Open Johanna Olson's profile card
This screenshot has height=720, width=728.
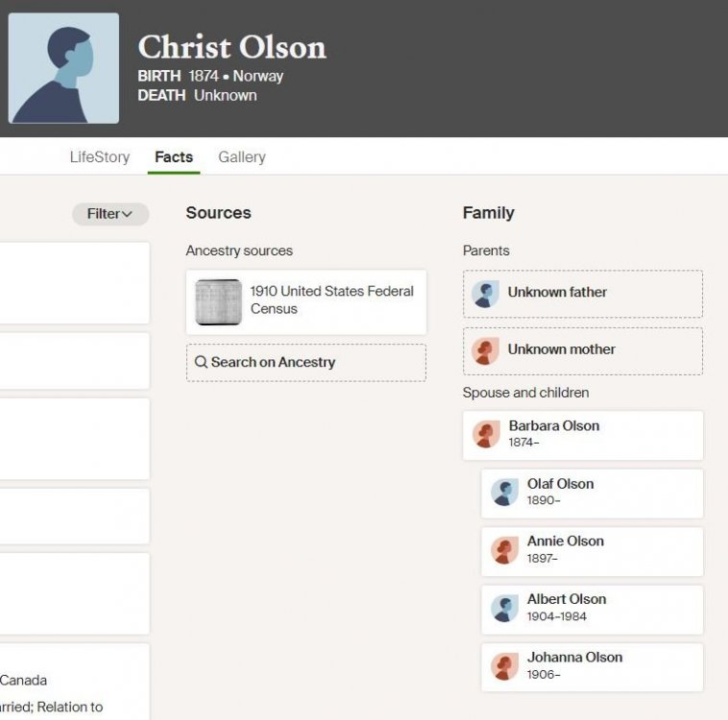point(592,667)
